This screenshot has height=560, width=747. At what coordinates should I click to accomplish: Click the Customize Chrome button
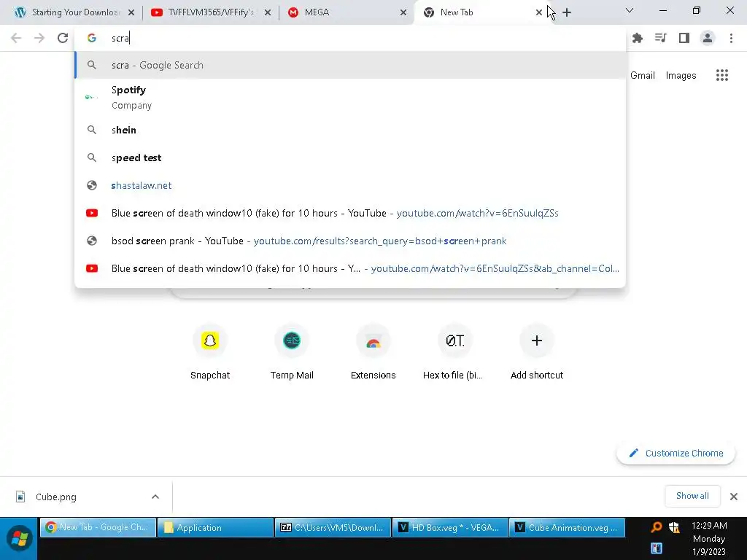pyautogui.click(x=676, y=454)
